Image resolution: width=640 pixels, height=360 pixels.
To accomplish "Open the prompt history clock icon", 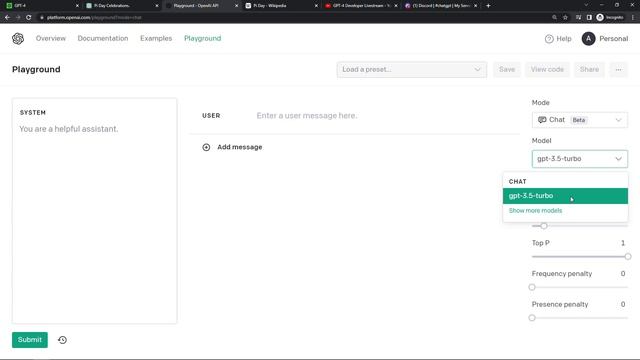I will pyautogui.click(x=62, y=340).
